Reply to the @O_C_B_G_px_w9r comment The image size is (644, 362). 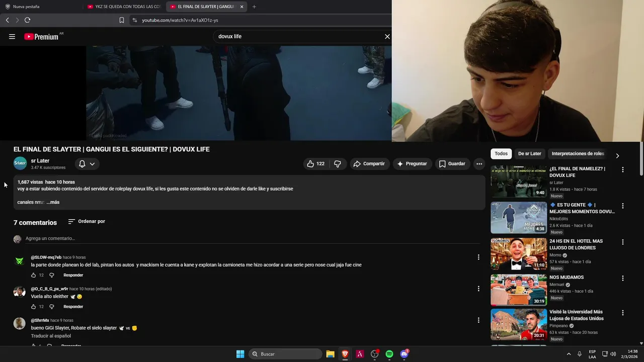73,307
